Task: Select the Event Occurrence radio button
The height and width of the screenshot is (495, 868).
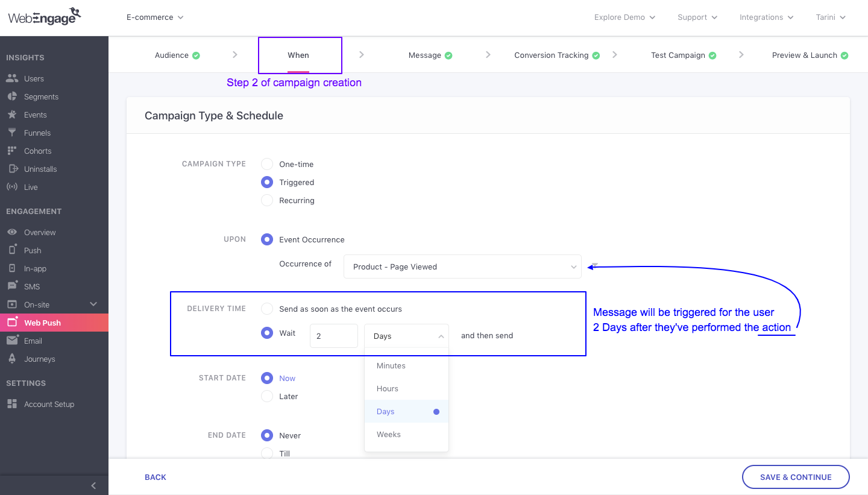Action: point(267,239)
